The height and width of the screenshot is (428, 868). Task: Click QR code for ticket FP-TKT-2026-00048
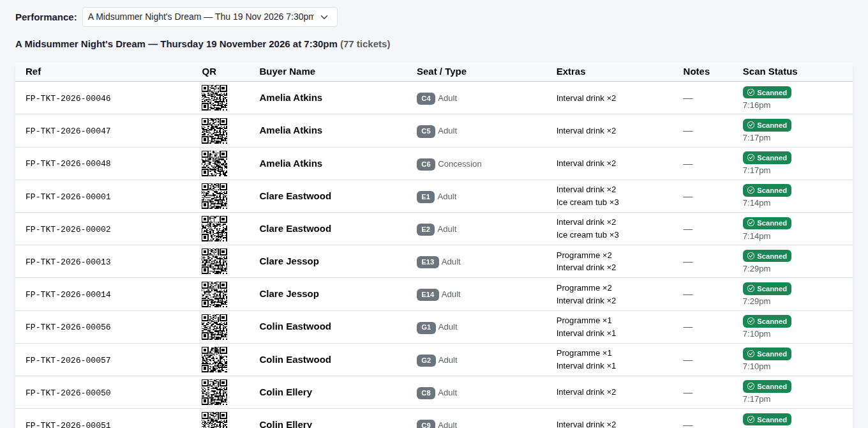pos(214,164)
